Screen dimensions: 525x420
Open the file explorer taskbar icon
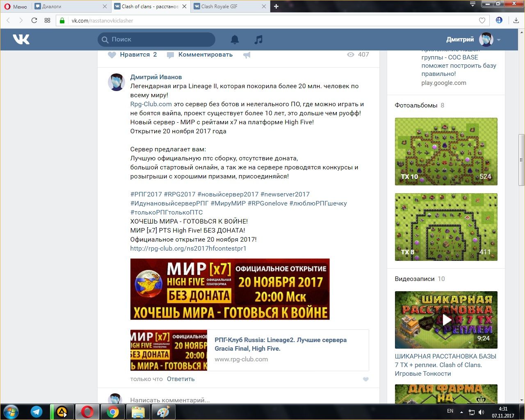(x=138, y=412)
